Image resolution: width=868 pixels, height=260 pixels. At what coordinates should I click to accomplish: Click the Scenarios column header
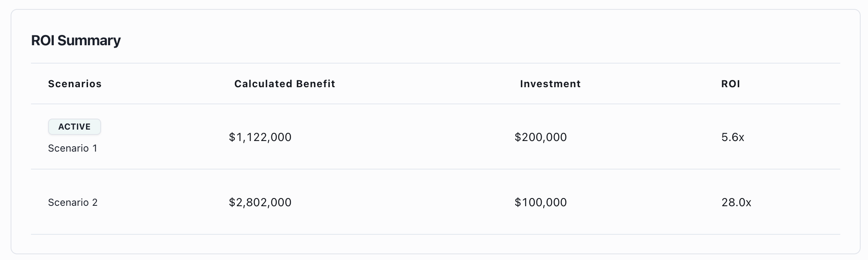(75, 84)
